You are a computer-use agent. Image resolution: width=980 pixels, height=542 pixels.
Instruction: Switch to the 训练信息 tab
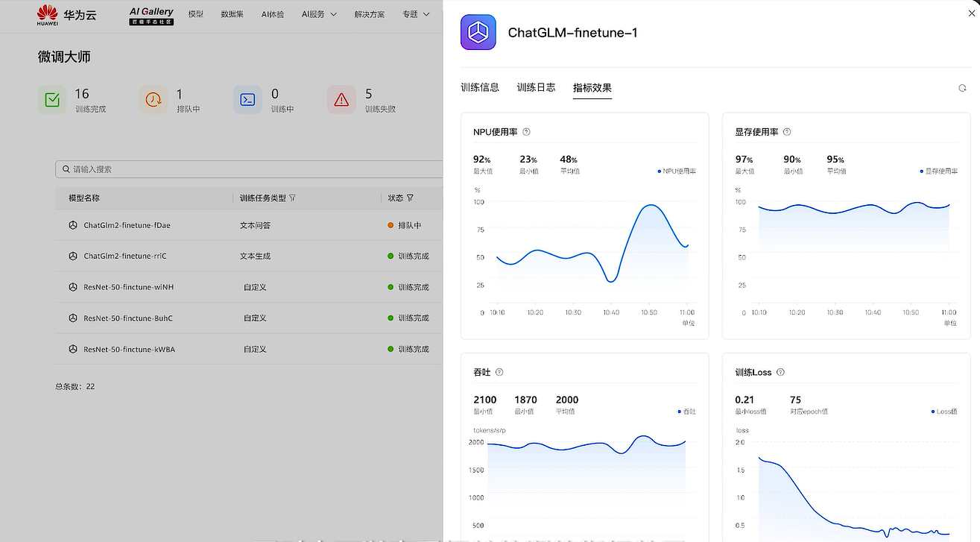click(x=480, y=87)
